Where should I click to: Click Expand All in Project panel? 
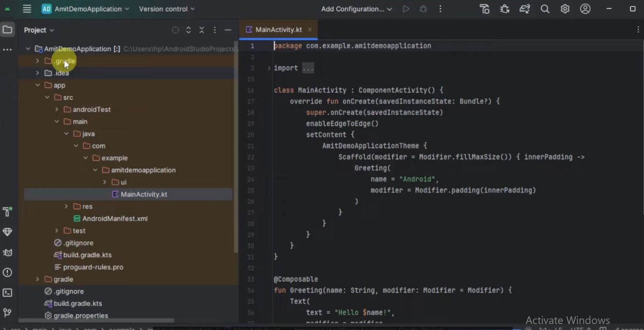click(x=188, y=30)
